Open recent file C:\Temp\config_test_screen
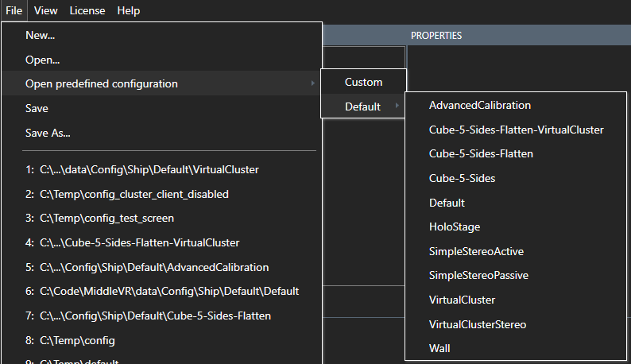 [x=106, y=218]
